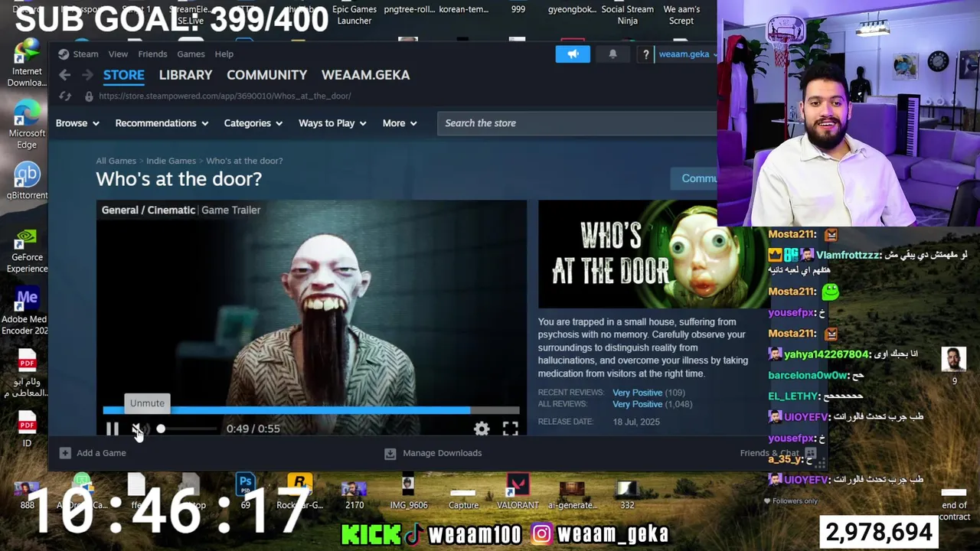Open the WEAAM.GEKA profile tab
980x551 pixels.
(365, 75)
